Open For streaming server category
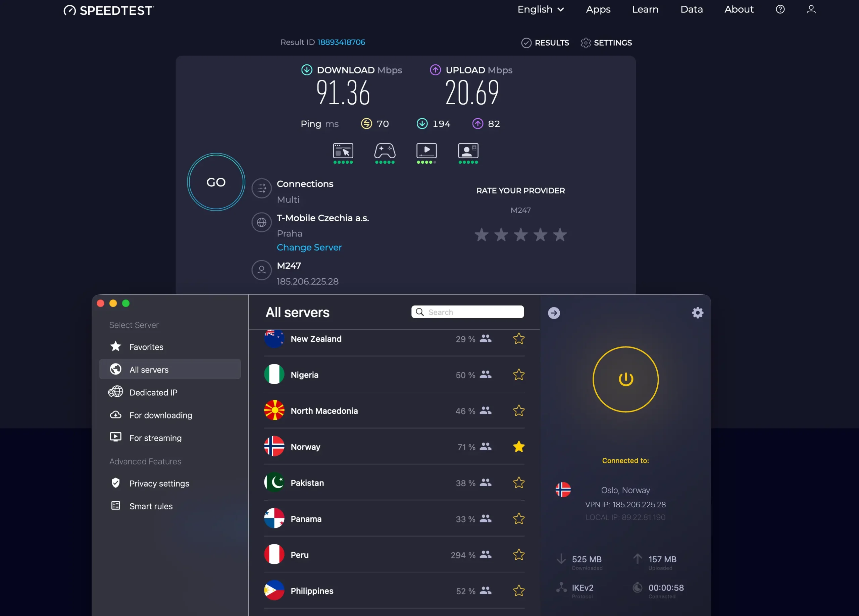 click(x=155, y=438)
